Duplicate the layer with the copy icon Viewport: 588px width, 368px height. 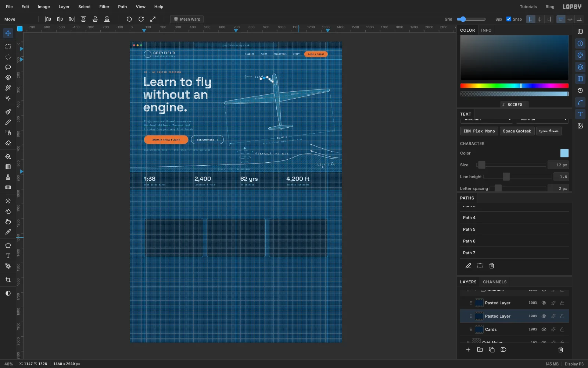pos(492,350)
